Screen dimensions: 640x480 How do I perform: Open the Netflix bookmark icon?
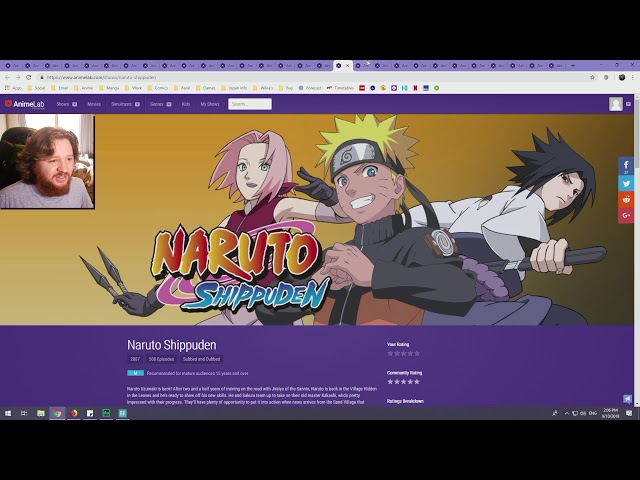point(415,88)
